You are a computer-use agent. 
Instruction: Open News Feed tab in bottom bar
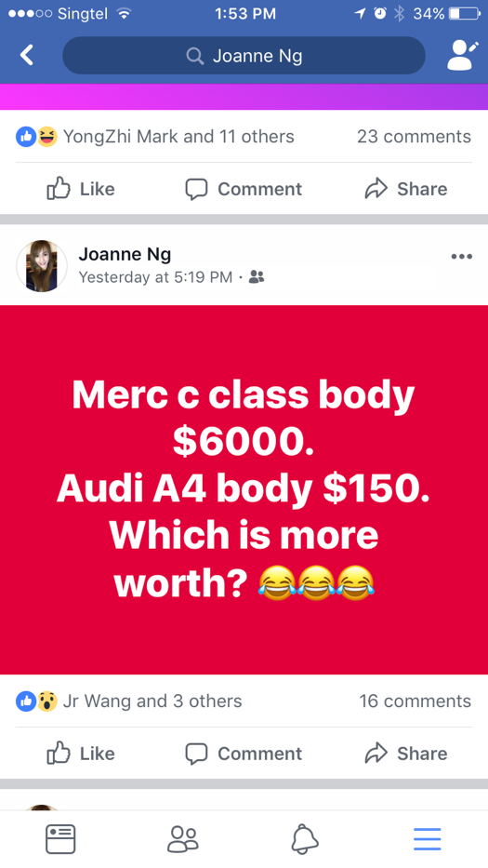point(60,839)
